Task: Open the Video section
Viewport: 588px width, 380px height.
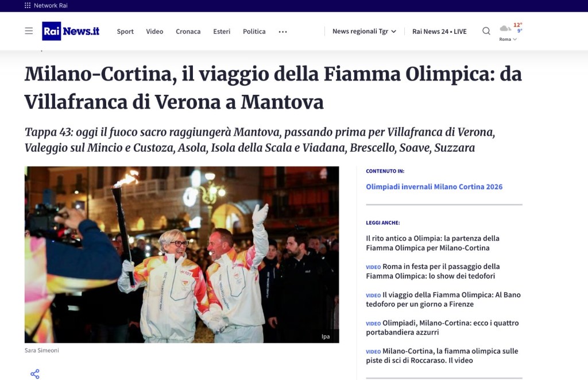Action: 154,32
